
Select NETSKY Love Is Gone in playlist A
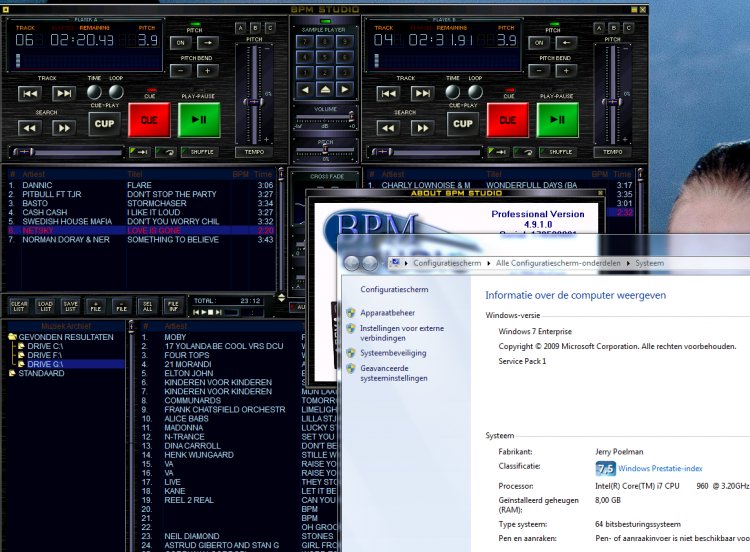point(141,231)
